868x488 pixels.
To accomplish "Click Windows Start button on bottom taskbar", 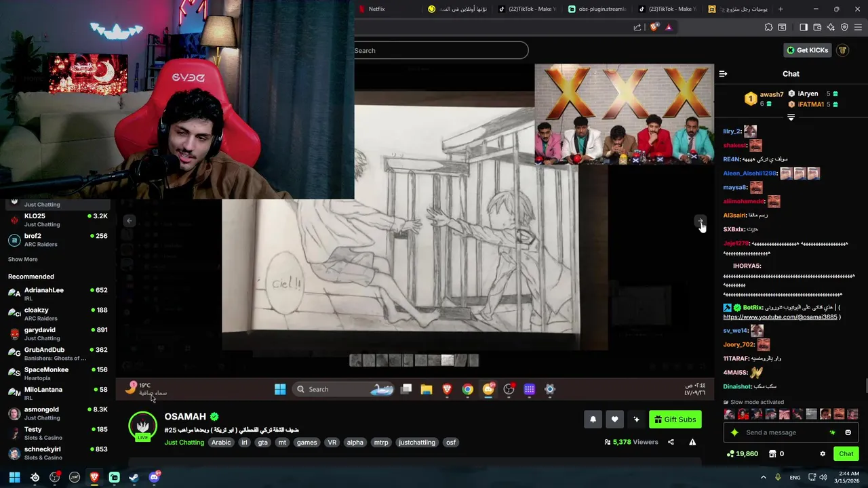I will click(x=14, y=477).
